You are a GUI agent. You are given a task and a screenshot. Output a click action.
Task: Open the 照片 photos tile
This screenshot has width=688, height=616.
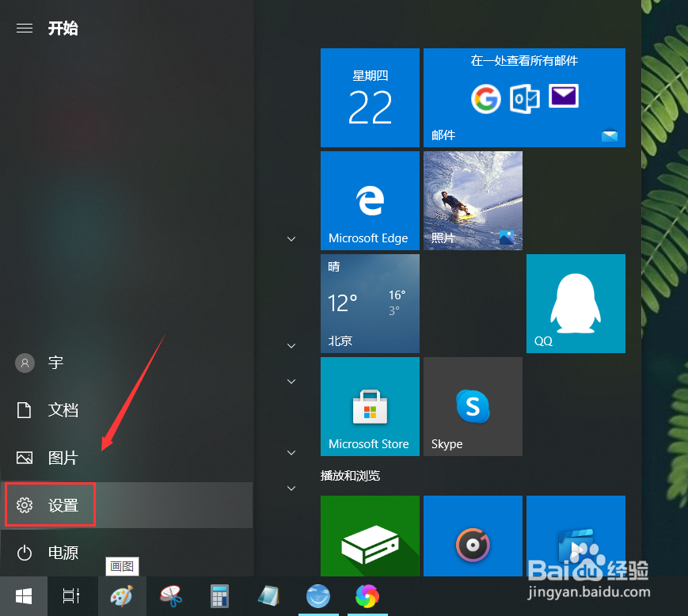[x=473, y=200]
